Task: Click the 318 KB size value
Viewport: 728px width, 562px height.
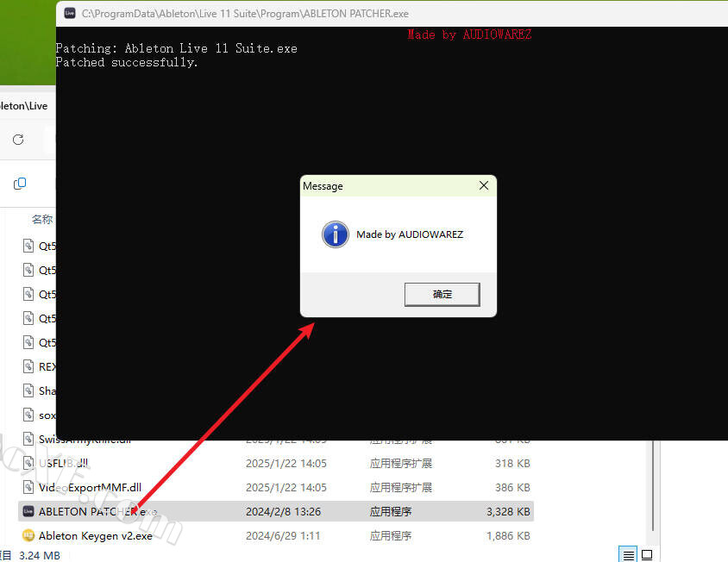Action: click(x=512, y=463)
